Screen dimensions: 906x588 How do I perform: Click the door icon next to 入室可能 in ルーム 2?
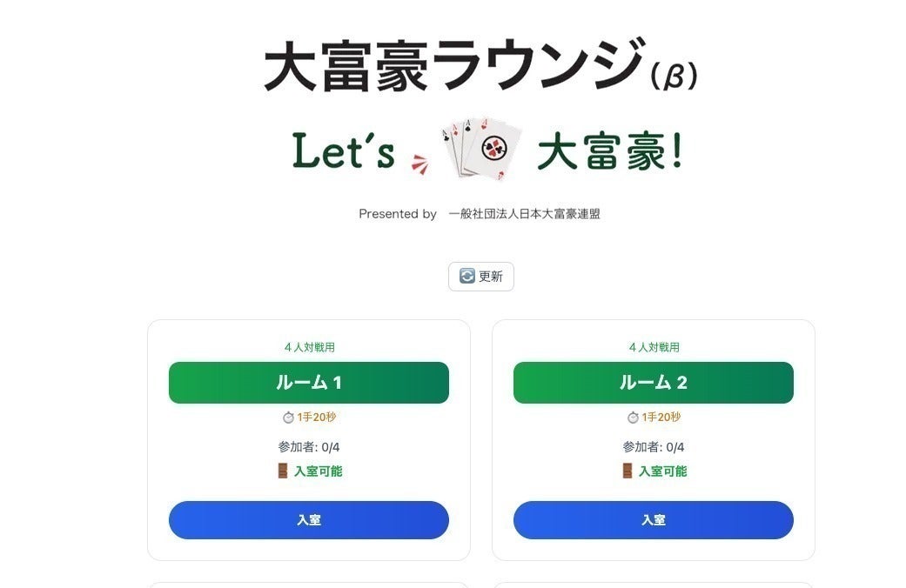tap(627, 472)
